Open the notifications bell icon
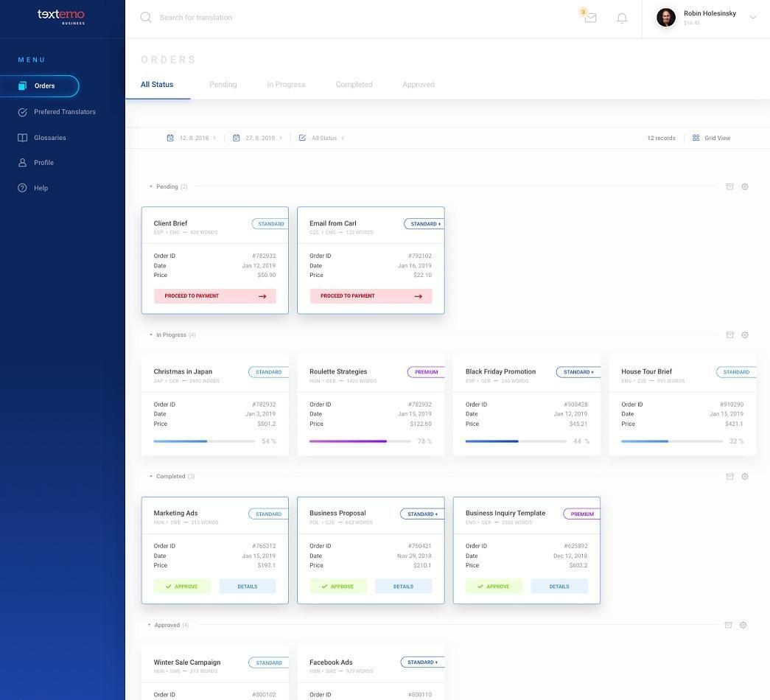Viewport: 770px width, 700px height. (622, 18)
